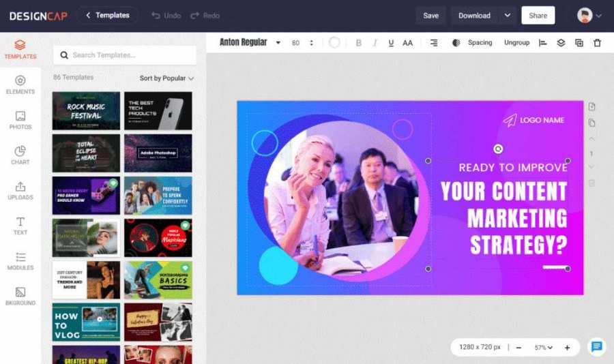Viewport: 614px width, 364px height.
Task: Select the Adobe Photoshop template
Action: (158, 153)
